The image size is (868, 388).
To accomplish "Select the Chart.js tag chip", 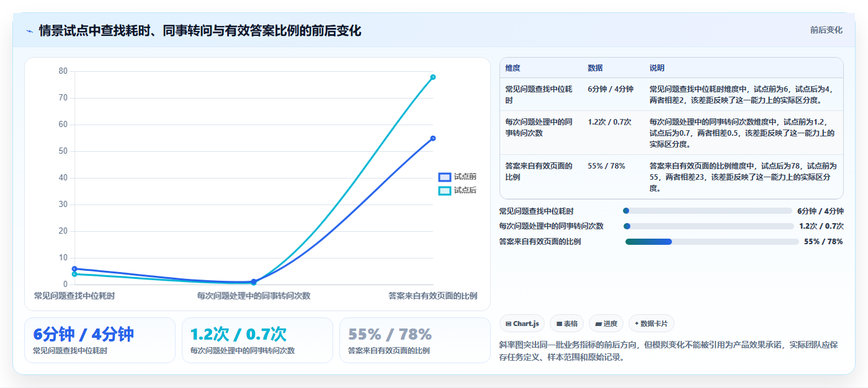I will [522, 324].
